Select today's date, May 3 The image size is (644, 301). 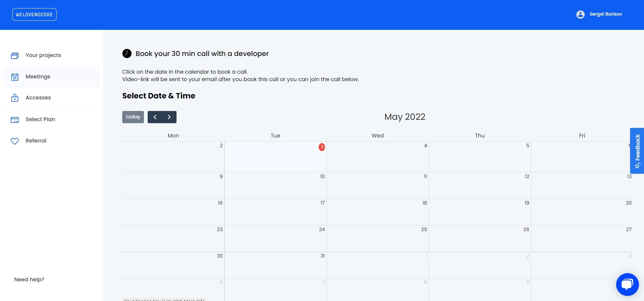pos(276,157)
